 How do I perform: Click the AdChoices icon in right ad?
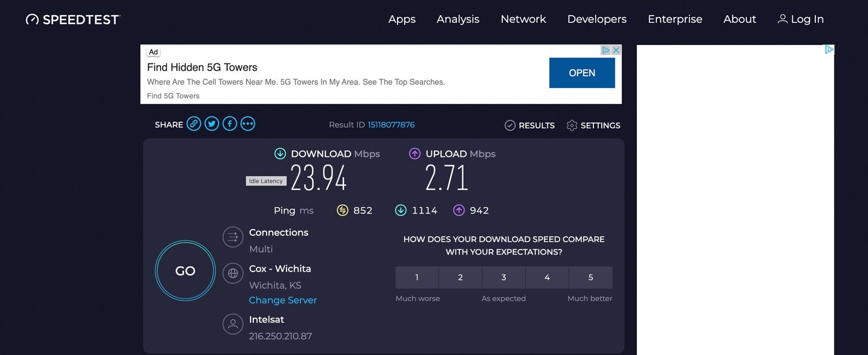(828, 49)
